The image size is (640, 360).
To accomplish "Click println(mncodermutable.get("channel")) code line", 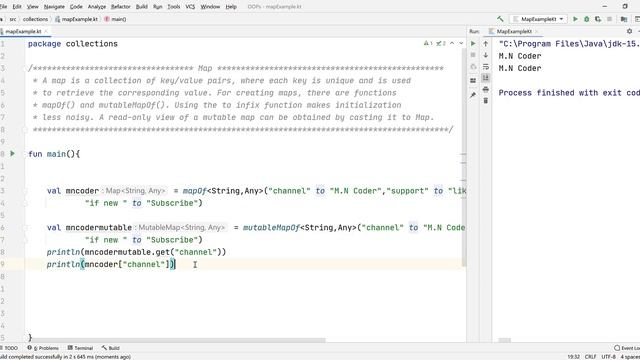I will (x=136, y=252).
